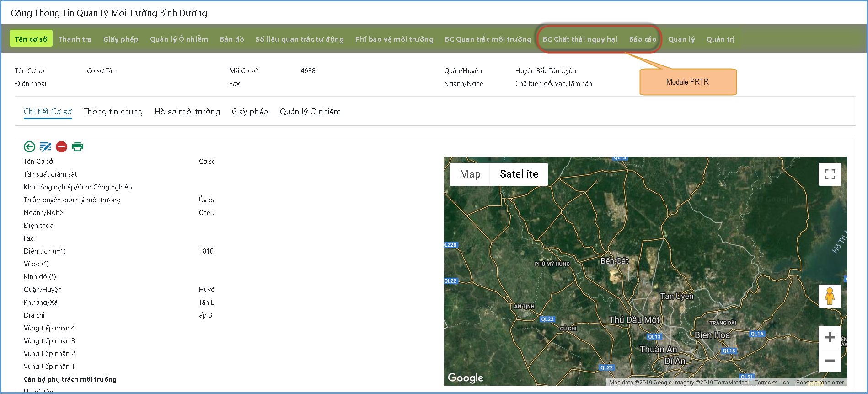868x394 pixels.
Task: Click Biên Hòa label on map
Action: (712, 335)
